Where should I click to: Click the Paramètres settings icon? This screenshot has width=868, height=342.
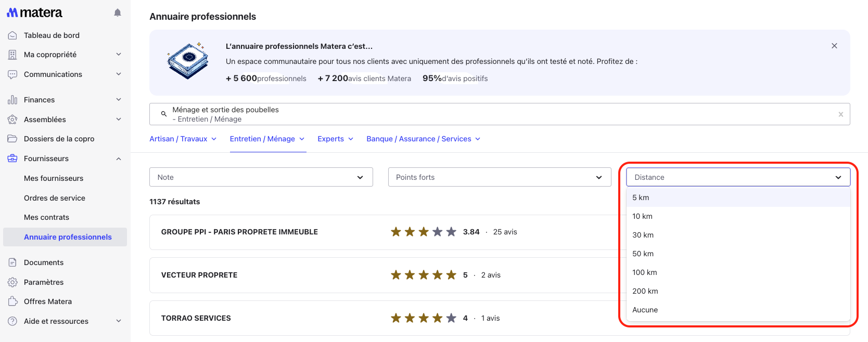(12, 282)
